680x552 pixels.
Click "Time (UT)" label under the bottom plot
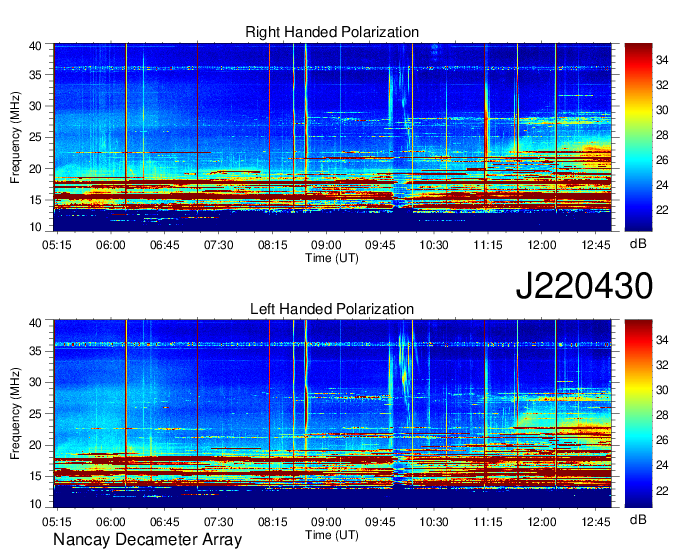click(x=332, y=535)
